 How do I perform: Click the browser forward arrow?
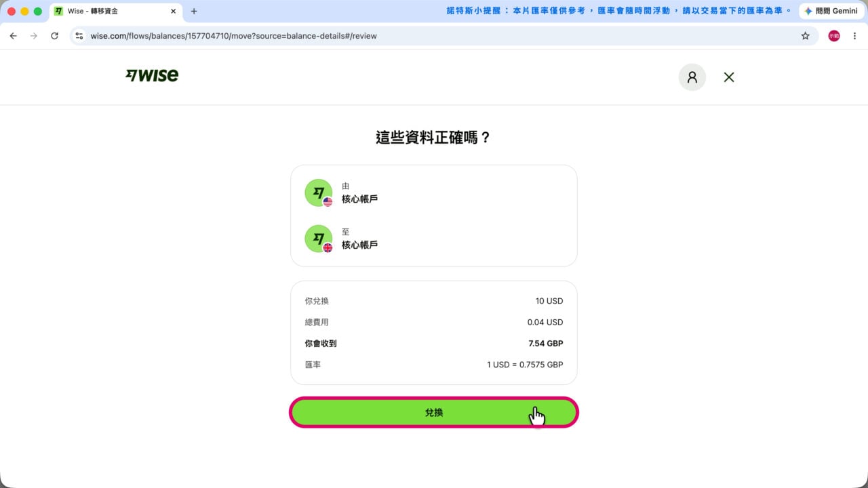[34, 36]
